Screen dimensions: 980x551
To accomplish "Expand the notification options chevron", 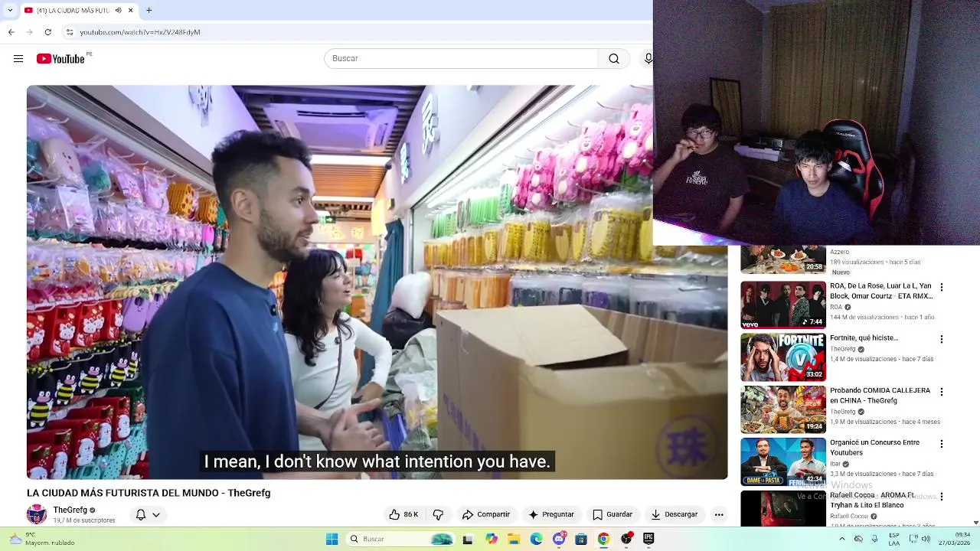I will coord(156,515).
